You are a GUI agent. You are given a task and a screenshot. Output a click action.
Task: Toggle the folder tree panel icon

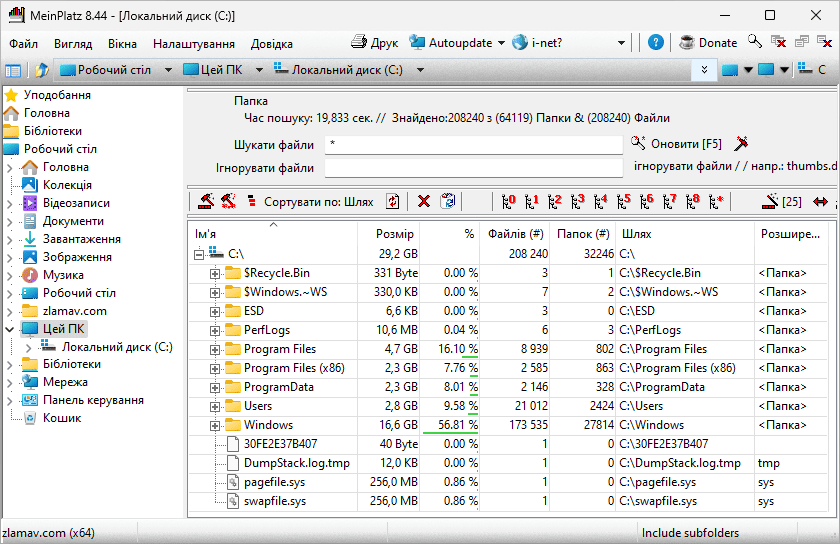pos(13,70)
